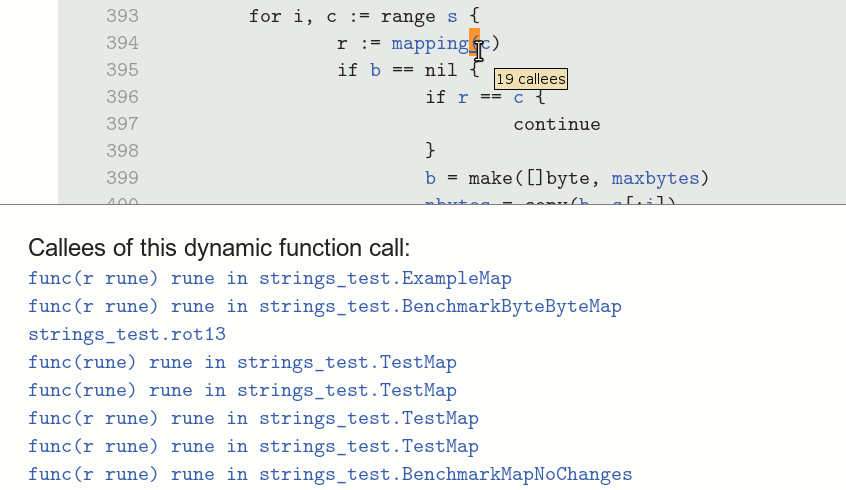The height and width of the screenshot is (490, 846).
Task: Open the strings_test.BenchmarkMapNoChanges callee link
Action: [x=330, y=474]
